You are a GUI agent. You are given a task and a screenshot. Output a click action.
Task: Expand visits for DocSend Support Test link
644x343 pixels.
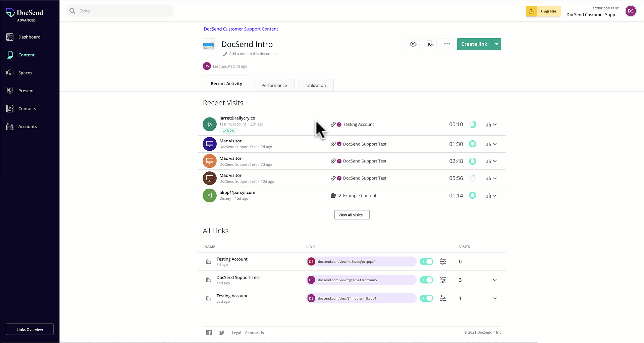[495, 280]
